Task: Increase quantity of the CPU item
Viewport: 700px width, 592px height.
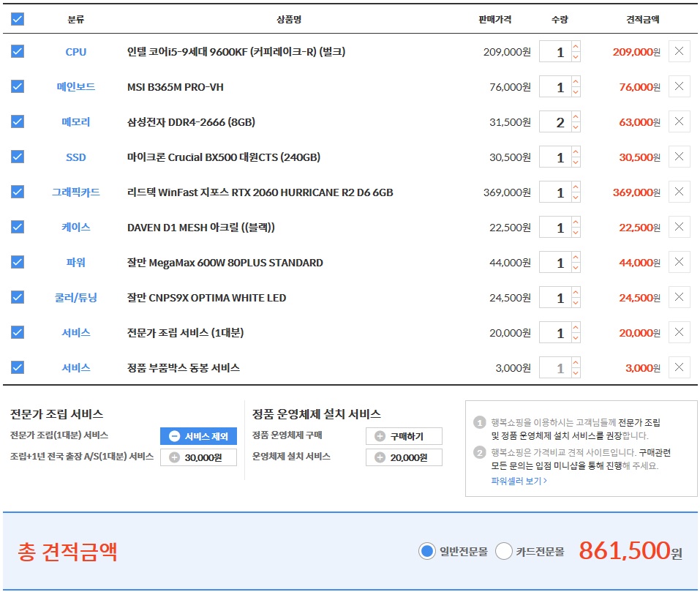Action: 576,46
